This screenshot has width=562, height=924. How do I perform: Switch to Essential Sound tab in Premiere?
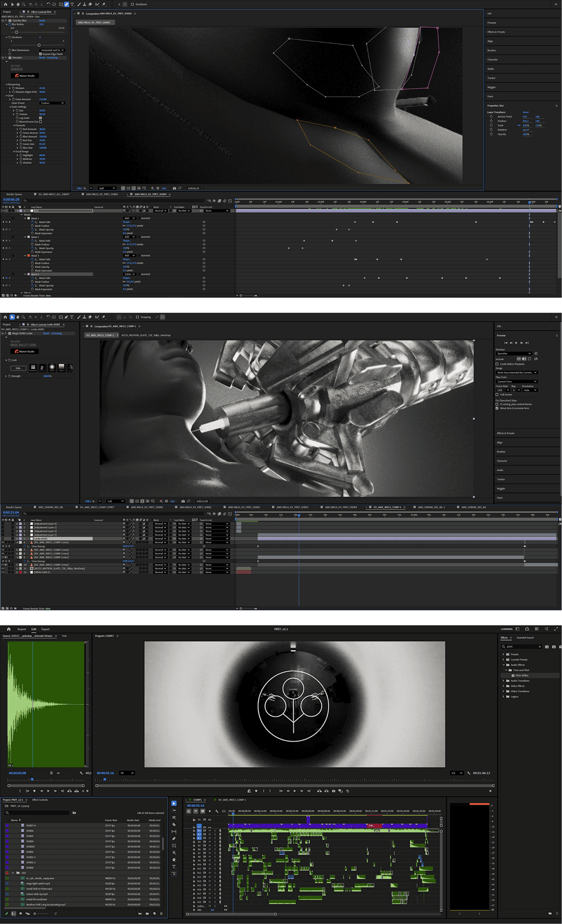click(525, 637)
